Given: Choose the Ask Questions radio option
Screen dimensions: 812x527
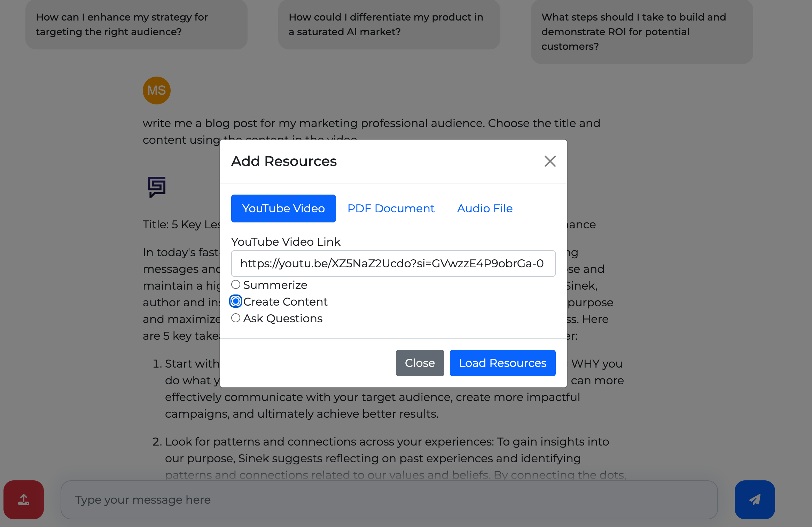Looking at the screenshot, I should [236, 318].
